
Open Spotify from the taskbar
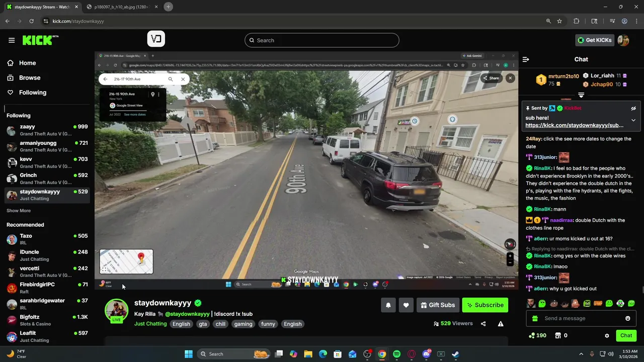[x=396, y=354]
